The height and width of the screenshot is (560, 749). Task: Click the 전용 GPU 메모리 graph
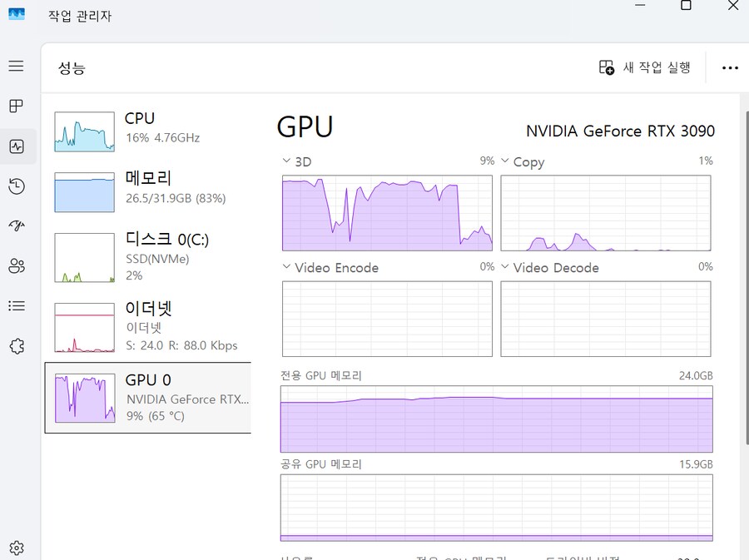click(x=497, y=419)
